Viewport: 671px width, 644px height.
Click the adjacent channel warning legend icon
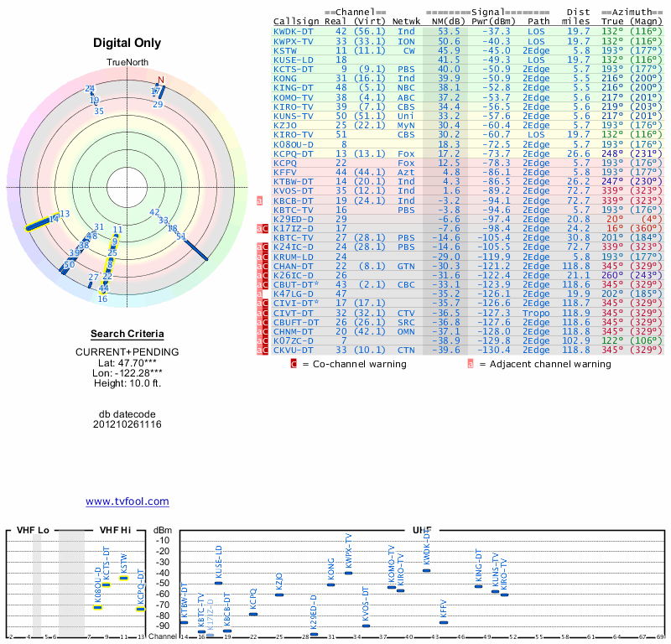[x=471, y=364]
